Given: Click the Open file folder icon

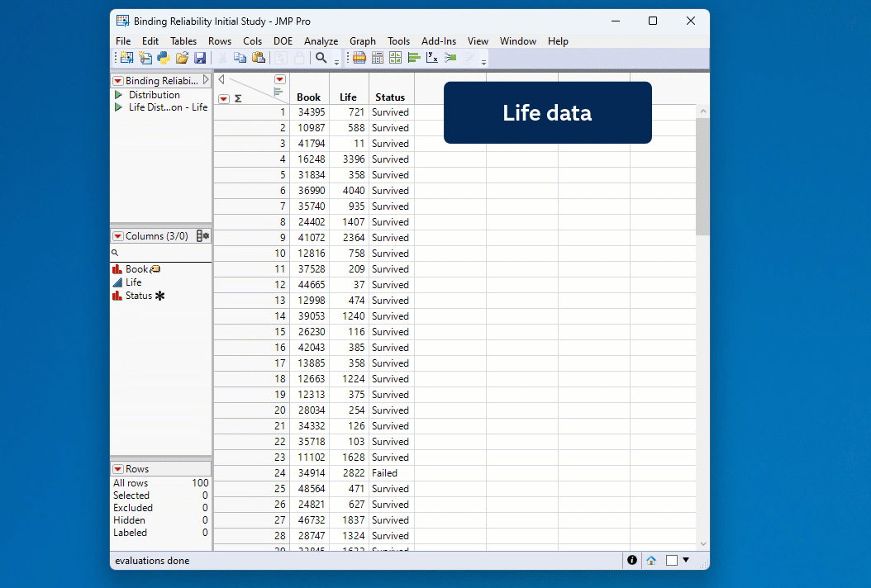Looking at the screenshot, I should click(182, 58).
